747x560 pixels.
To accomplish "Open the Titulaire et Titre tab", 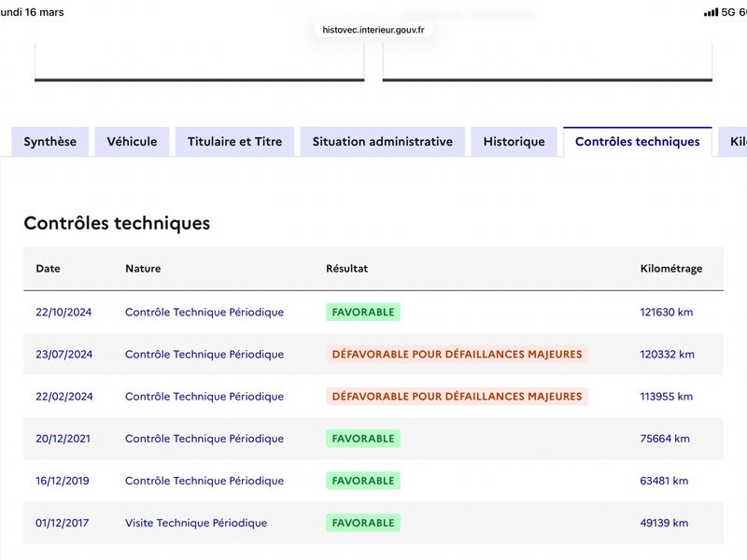I will [235, 142].
